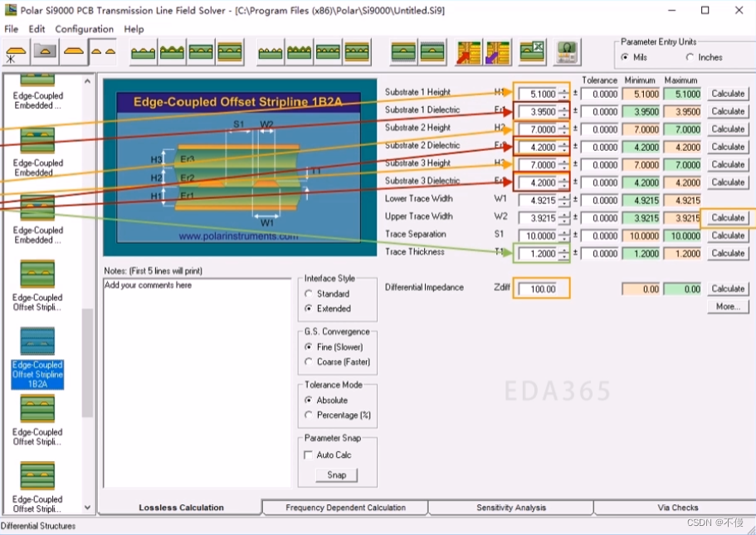Click the Substrate 1 Dielectric spinner arrows
The width and height of the screenshot is (756, 535).
click(563, 112)
